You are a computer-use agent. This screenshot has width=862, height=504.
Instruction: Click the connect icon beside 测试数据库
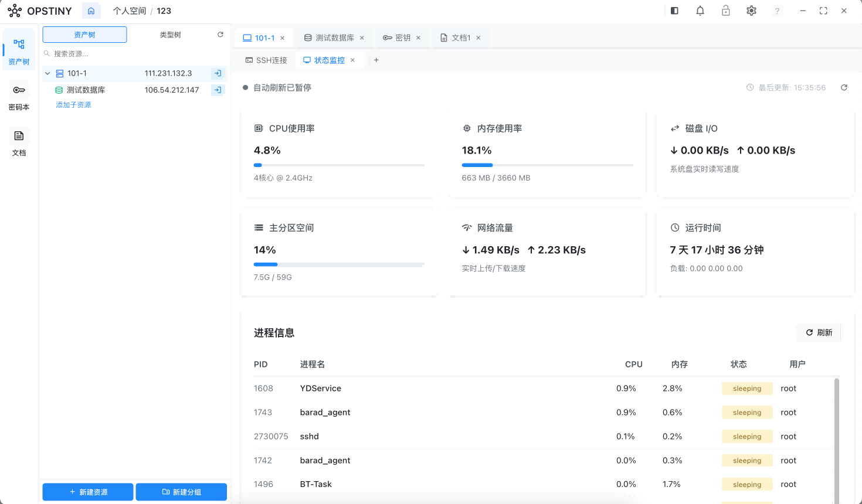click(x=218, y=90)
